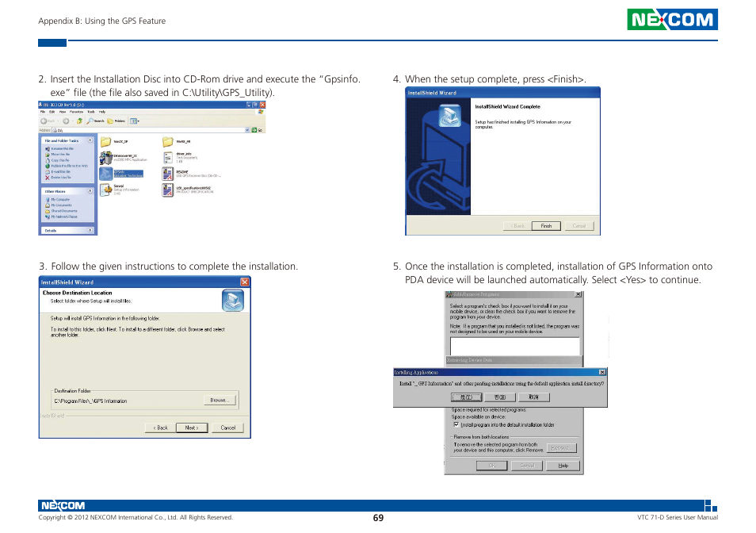Viewport: 756px width, 533px height.
Task: Close the Installing Applications dialog
Action: (602, 372)
